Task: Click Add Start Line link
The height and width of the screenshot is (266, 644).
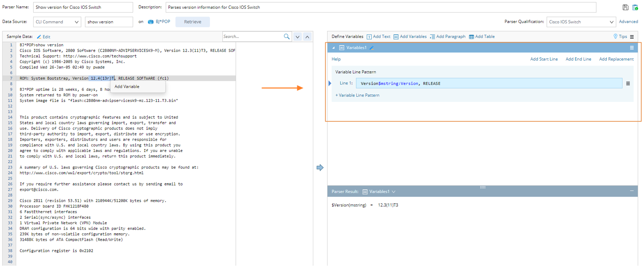Action: (x=544, y=59)
